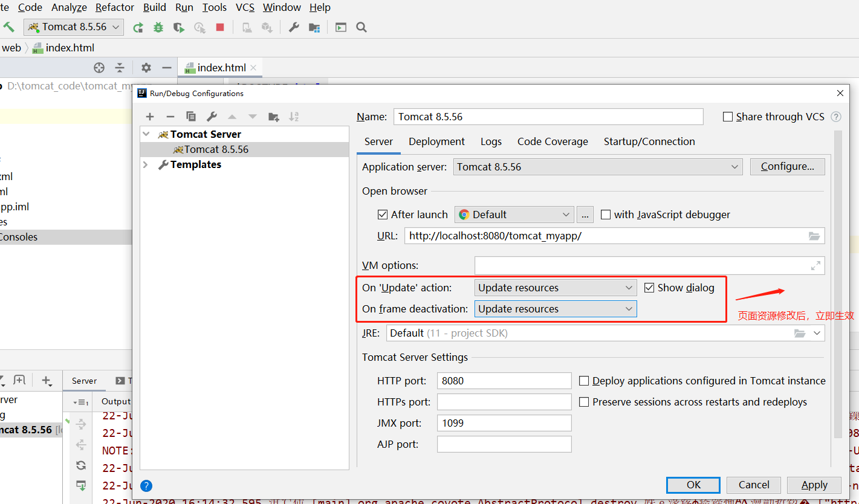Copy the selected configuration icon

tap(191, 117)
